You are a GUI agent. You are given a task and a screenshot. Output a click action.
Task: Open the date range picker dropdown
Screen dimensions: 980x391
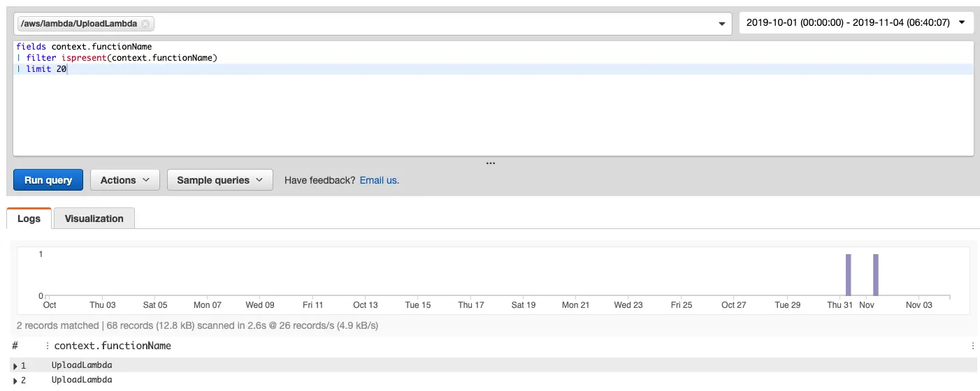(856, 23)
